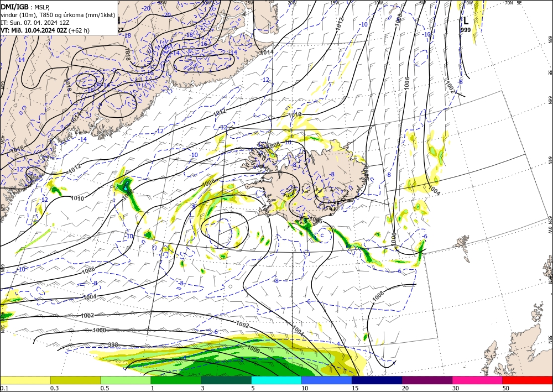Click the '25W' longitude label
553x392 pixels.
tap(249, 3)
